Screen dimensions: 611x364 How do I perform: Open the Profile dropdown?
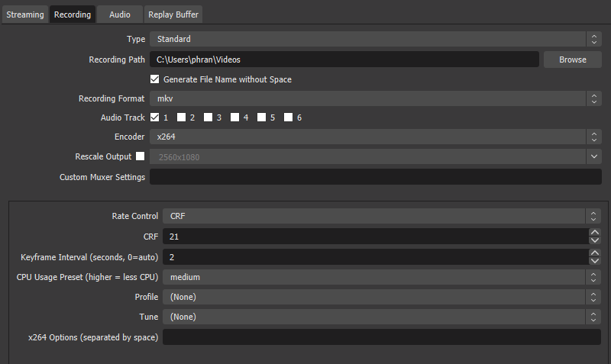pyautogui.click(x=382, y=297)
